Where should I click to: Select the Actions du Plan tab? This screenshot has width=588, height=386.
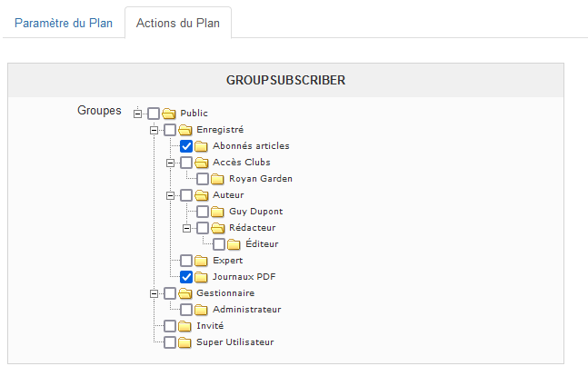click(x=178, y=23)
